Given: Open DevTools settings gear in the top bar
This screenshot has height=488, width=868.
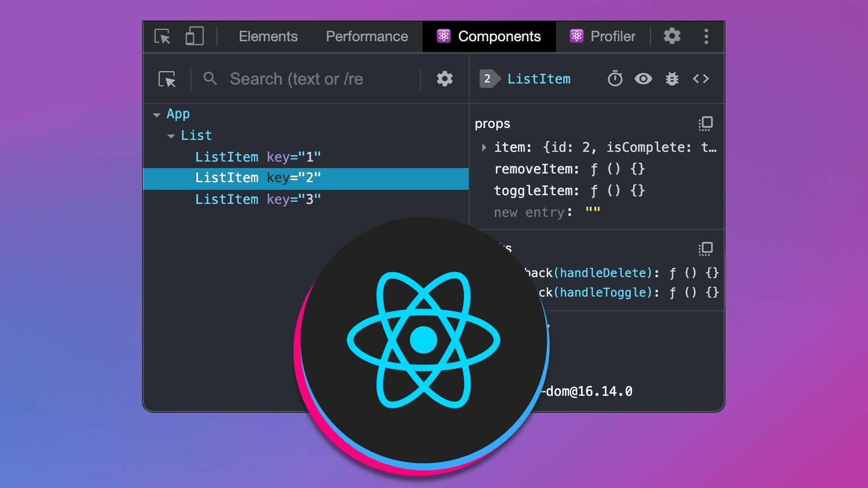Looking at the screenshot, I should [672, 36].
